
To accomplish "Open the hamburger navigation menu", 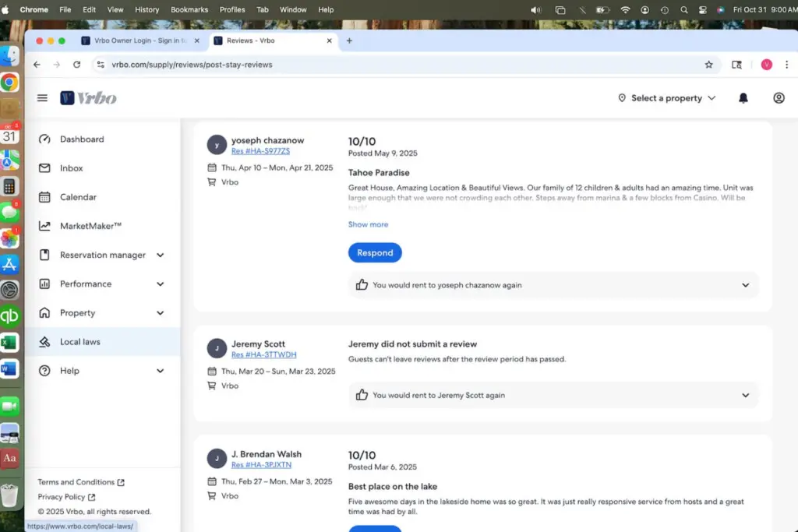I will tap(42, 98).
